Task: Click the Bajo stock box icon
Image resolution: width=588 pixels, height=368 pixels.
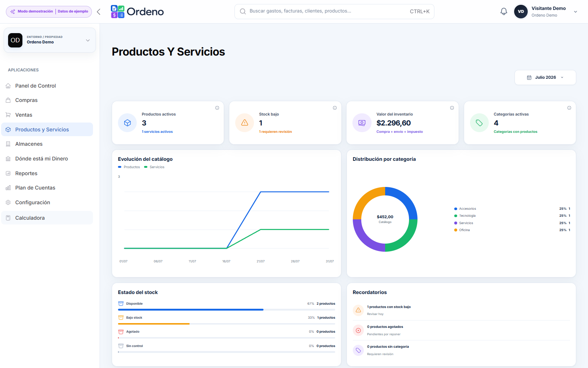Action: tap(121, 318)
